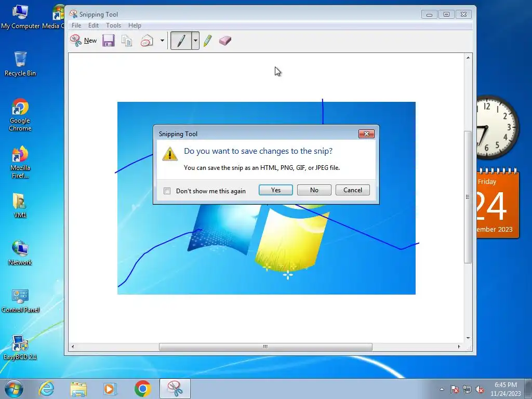532x399 pixels.
Task: Click the taskbar clock 6:45 PM
Action: pos(506,389)
